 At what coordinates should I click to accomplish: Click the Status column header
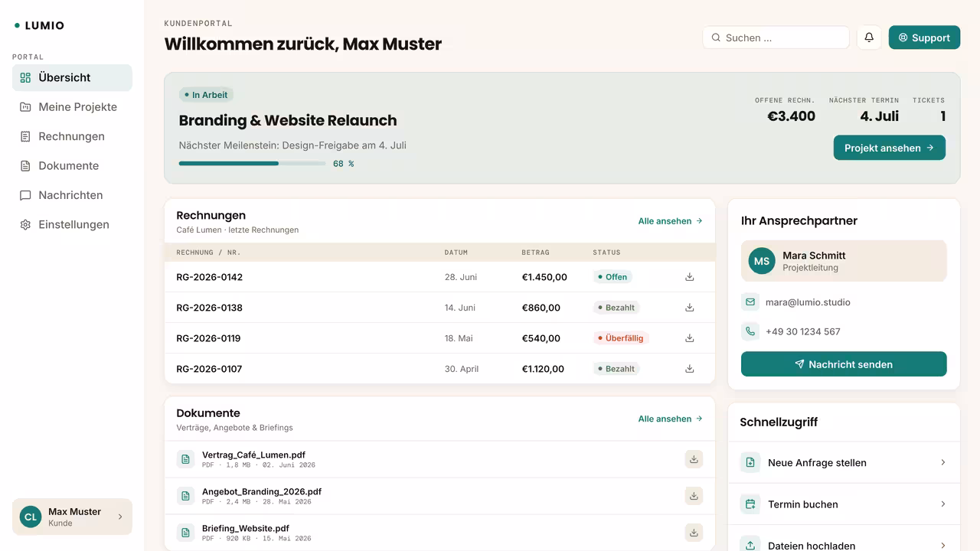point(606,253)
